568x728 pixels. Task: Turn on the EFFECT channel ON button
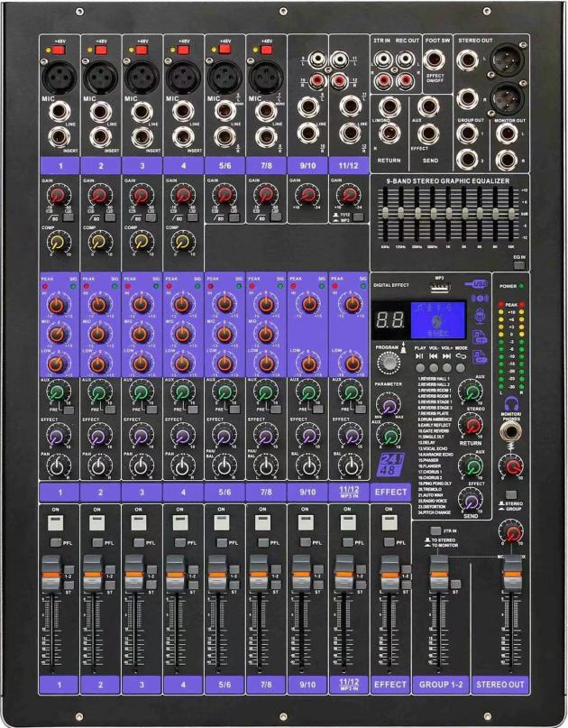pos(389,522)
